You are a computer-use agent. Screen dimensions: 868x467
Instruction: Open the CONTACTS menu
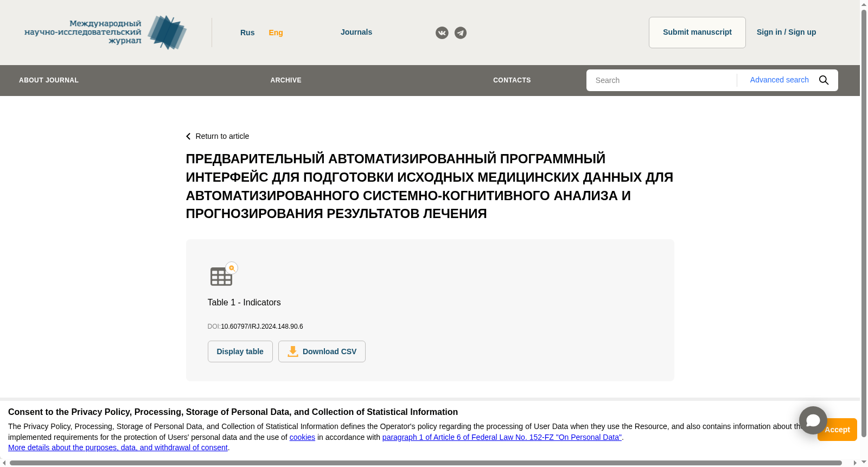coord(512,80)
